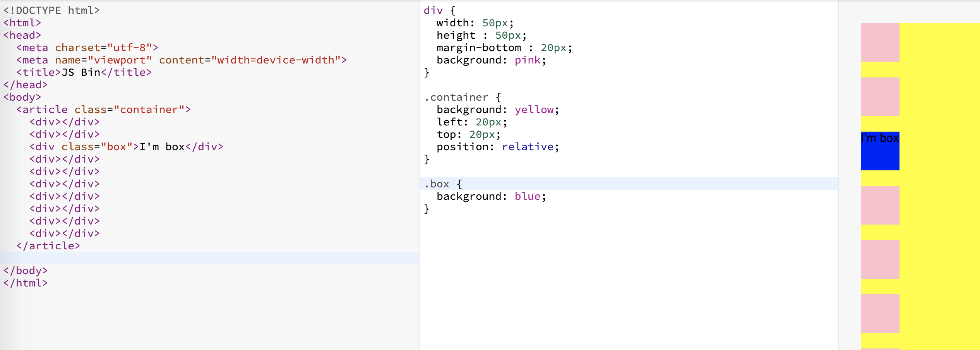Click the div class="box" code line

[126, 147]
